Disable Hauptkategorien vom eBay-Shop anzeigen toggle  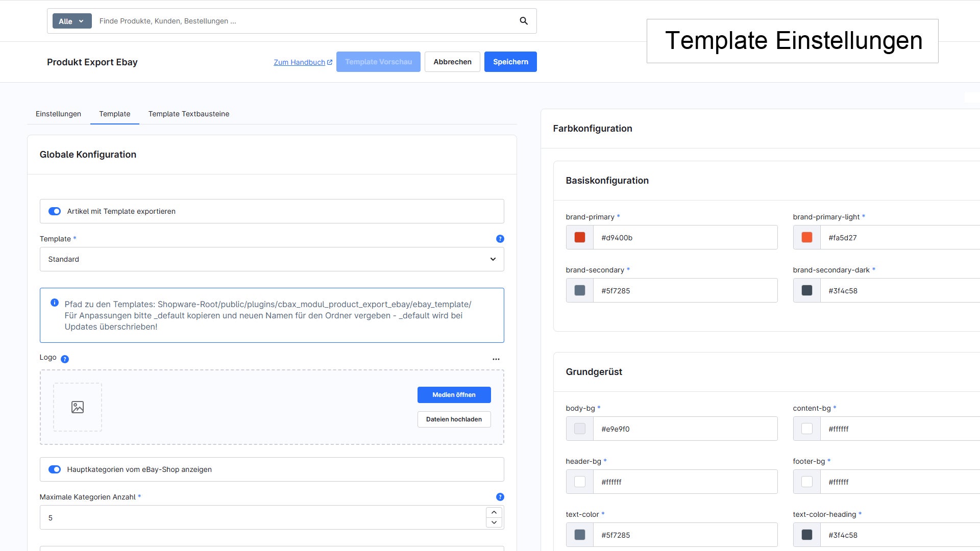click(x=55, y=469)
